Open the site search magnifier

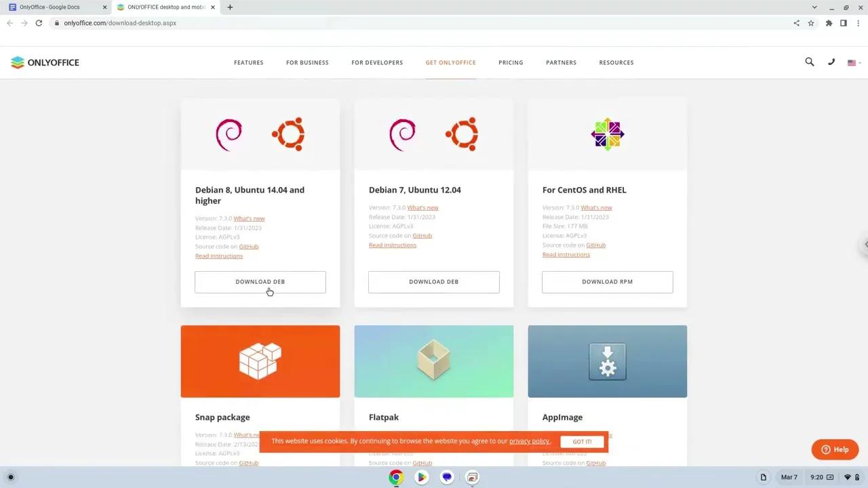coord(809,62)
